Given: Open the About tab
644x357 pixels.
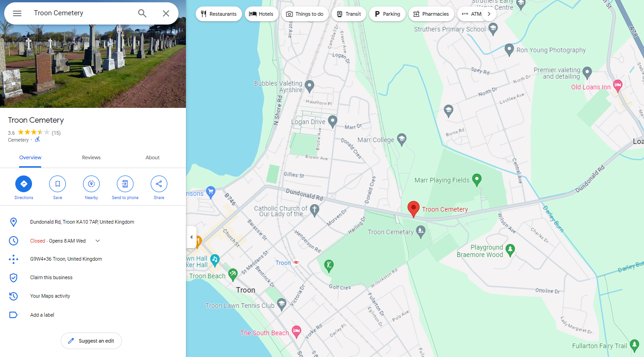Looking at the screenshot, I should click(153, 157).
